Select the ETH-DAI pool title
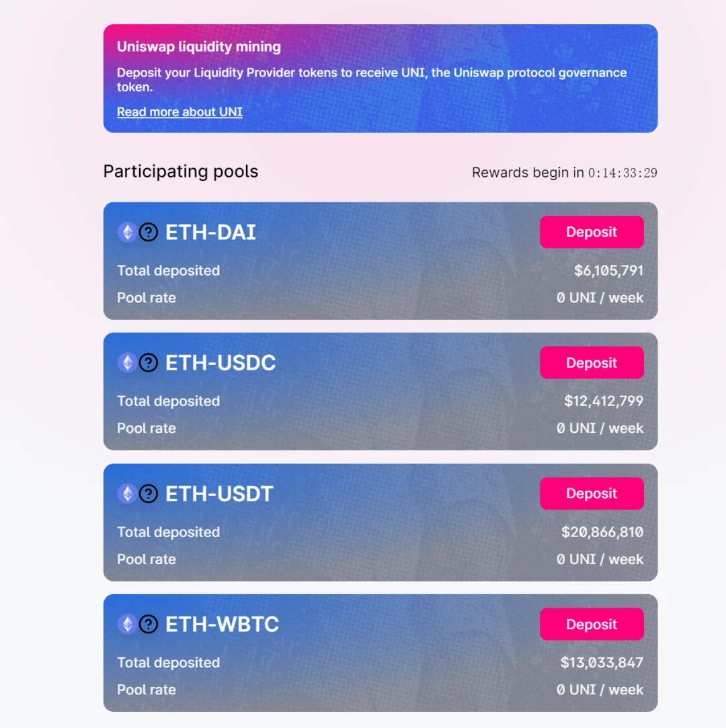The height and width of the screenshot is (728, 726). (210, 232)
